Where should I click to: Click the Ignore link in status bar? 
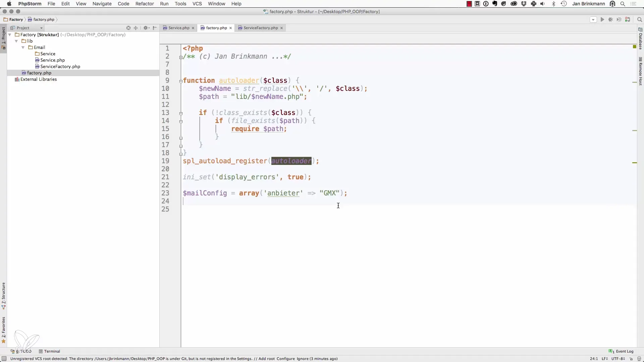tap(303, 359)
